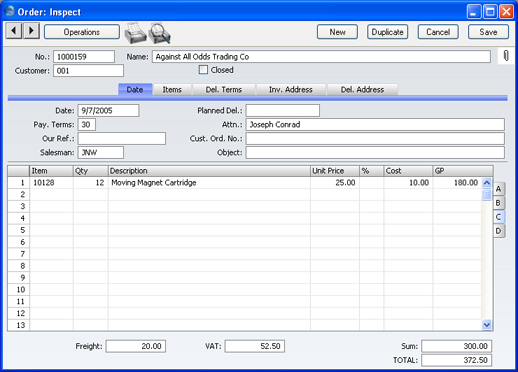The height and width of the screenshot is (372, 518).
Task: Maximize the Order window
Action: (x=490, y=12)
